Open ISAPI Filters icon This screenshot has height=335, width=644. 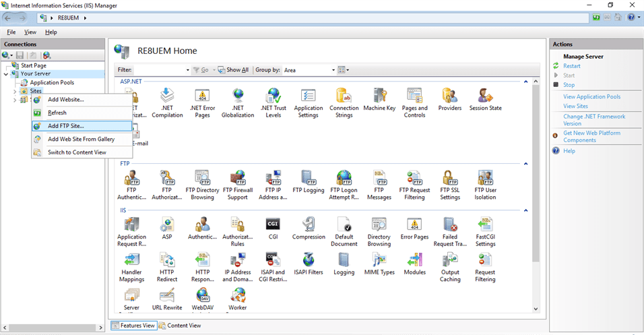[x=309, y=264]
